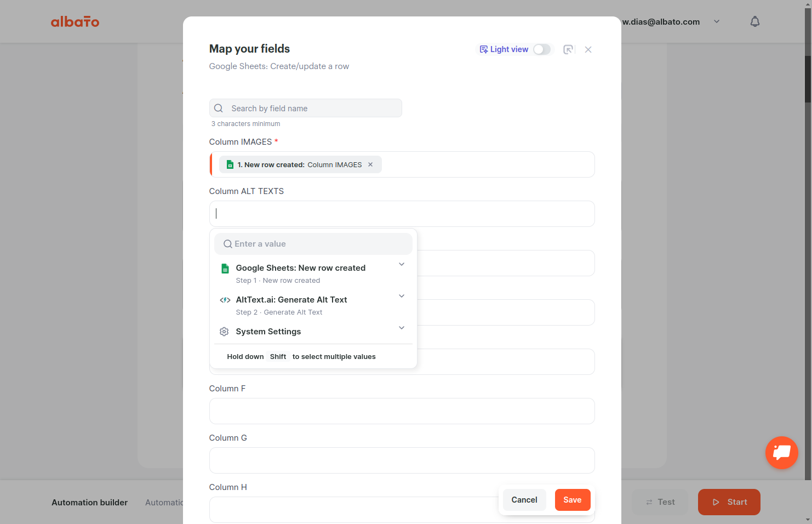Expand AltText.ai: Generate Alt Text values

click(x=402, y=296)
